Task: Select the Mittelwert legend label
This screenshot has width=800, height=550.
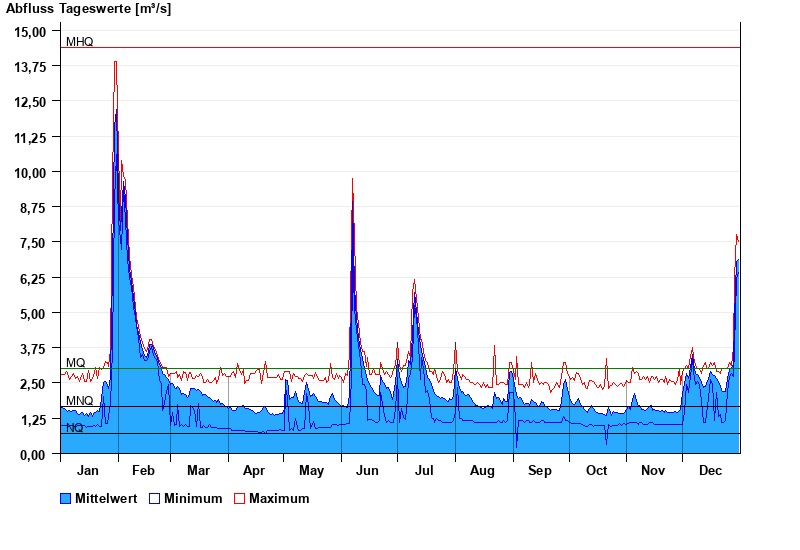Action: click(108, 498)
